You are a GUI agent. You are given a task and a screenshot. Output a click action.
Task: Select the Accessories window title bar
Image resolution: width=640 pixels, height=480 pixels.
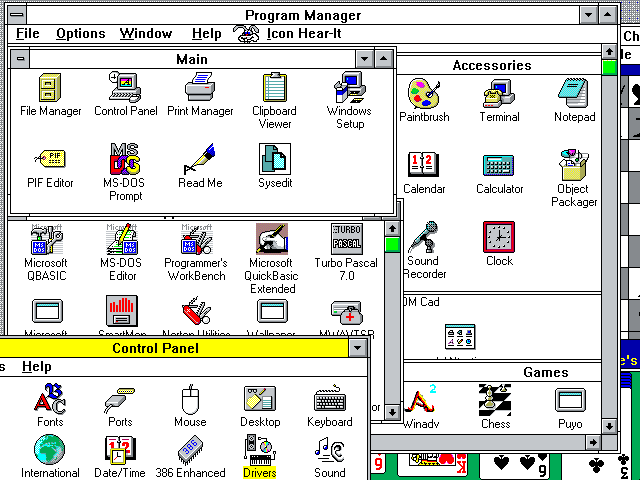(x=498, y=65)
